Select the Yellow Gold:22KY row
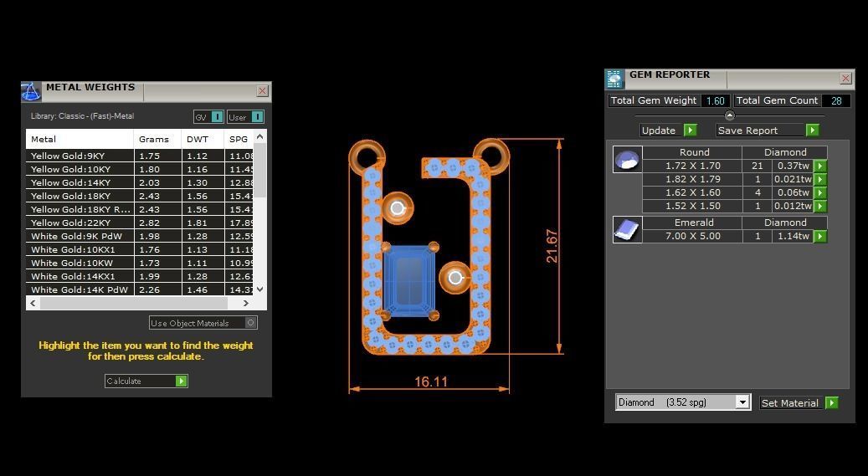Image resolution: width=868 pixels, height=476 pixels. click(x=140, y=223)
